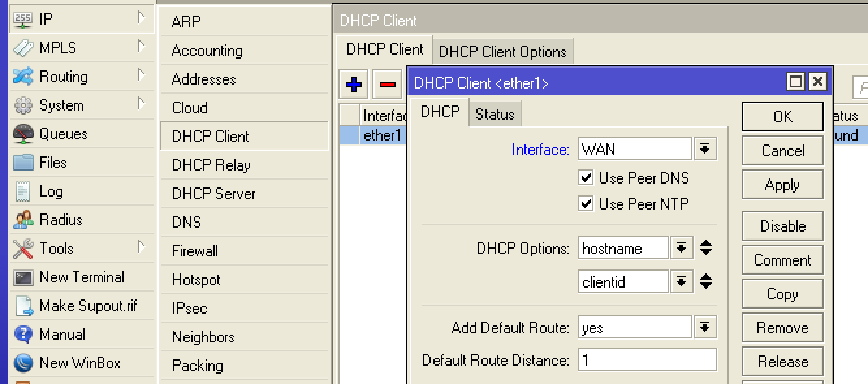Click the Routing sidebar icon

(x=23, y=76)
